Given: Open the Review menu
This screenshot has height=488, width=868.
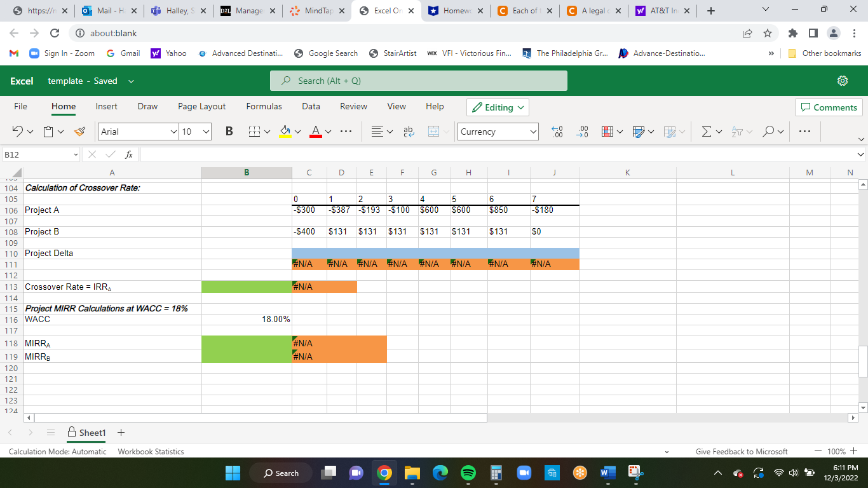Looking at the screenshot, I should 353,106.
